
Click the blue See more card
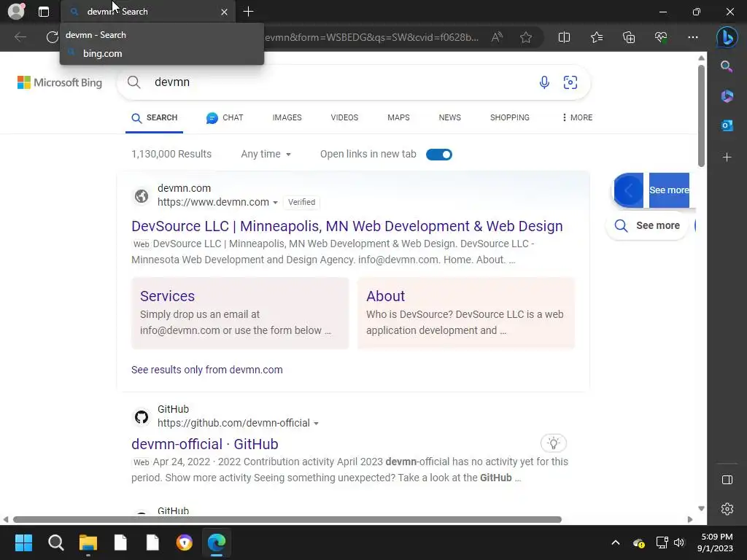click(669, 190)
